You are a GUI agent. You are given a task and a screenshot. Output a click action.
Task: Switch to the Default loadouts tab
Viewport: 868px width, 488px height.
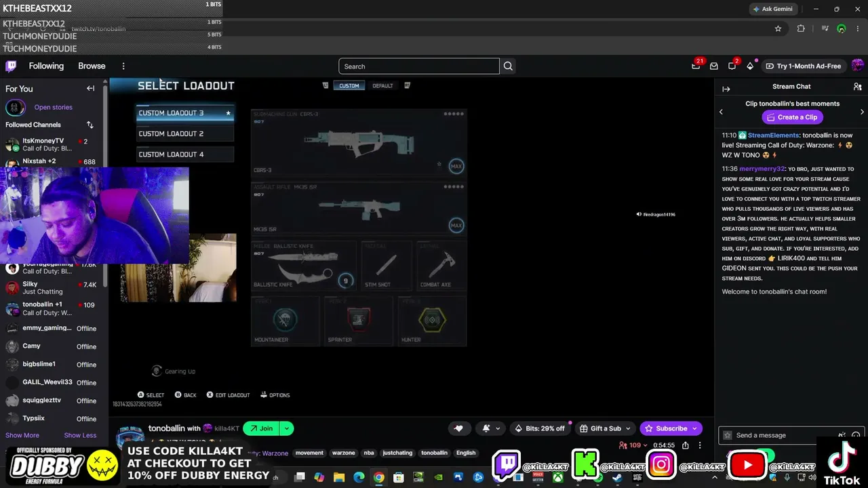coord(382,86)
